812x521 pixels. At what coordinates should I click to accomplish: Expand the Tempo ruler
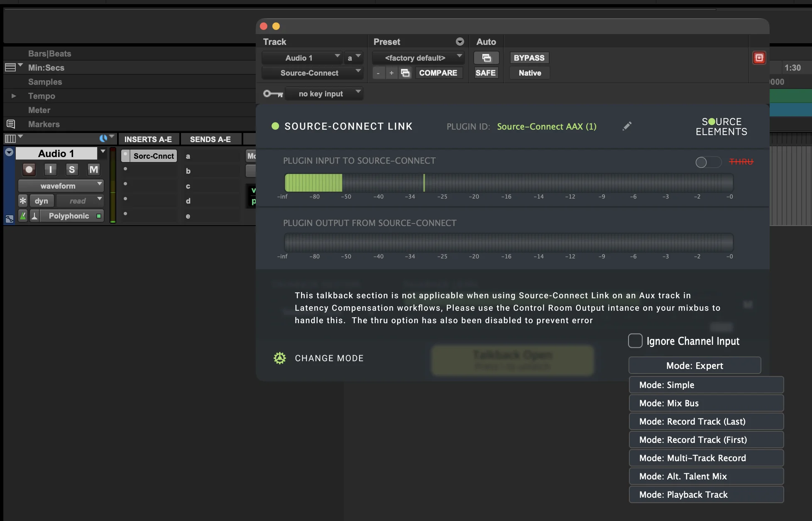[x=14, y=96]
